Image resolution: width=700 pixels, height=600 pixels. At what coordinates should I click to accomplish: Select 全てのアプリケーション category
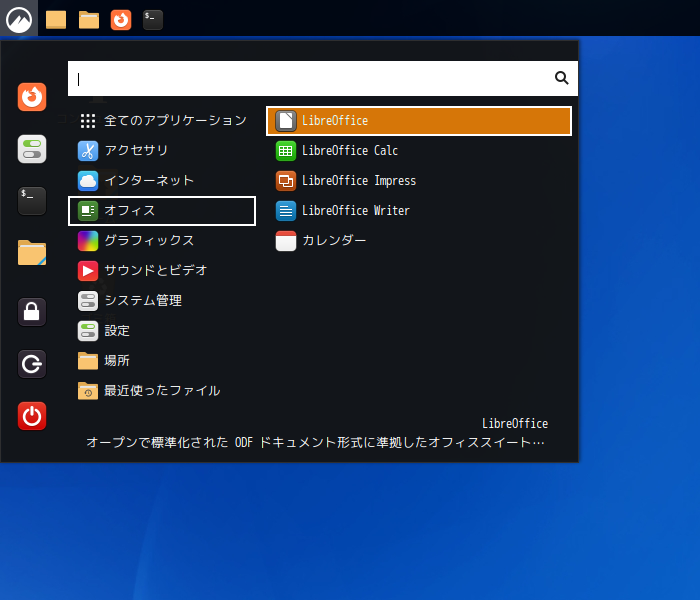click(x=162, y=121)
